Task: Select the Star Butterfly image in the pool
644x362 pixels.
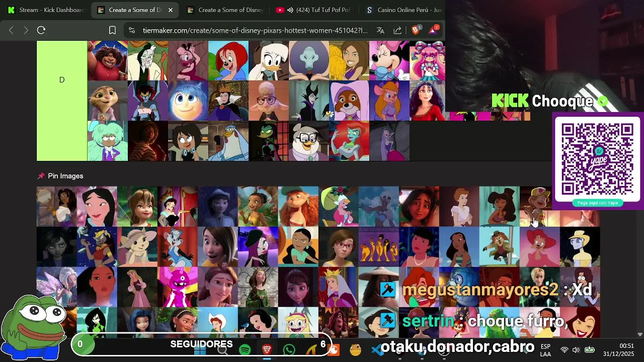Action: [x=298, y=322]
